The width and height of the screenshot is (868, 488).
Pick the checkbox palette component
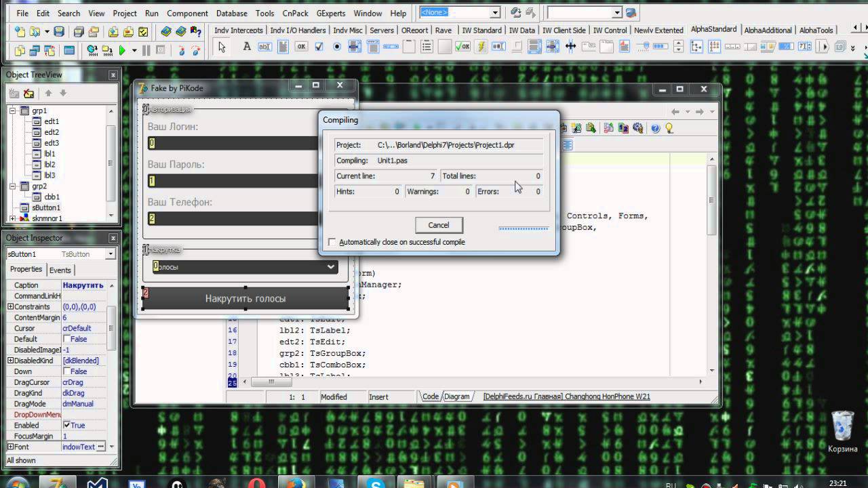[x=319, y=47]
